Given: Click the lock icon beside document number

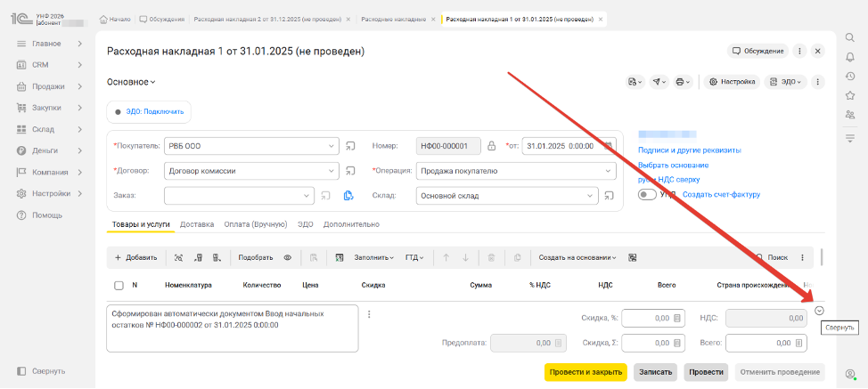Looking at the screenshot, I should click(491, 145).
